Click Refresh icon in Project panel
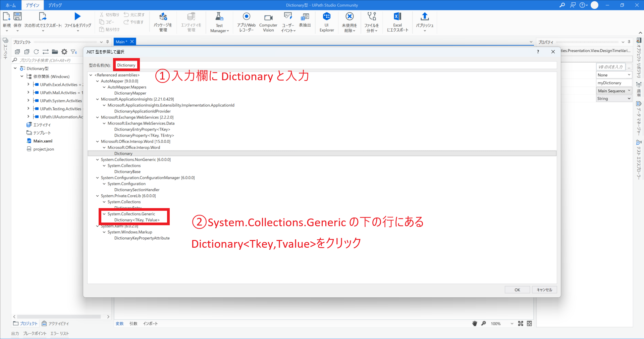Screen dimensions: 644x339 pos(36,52)
